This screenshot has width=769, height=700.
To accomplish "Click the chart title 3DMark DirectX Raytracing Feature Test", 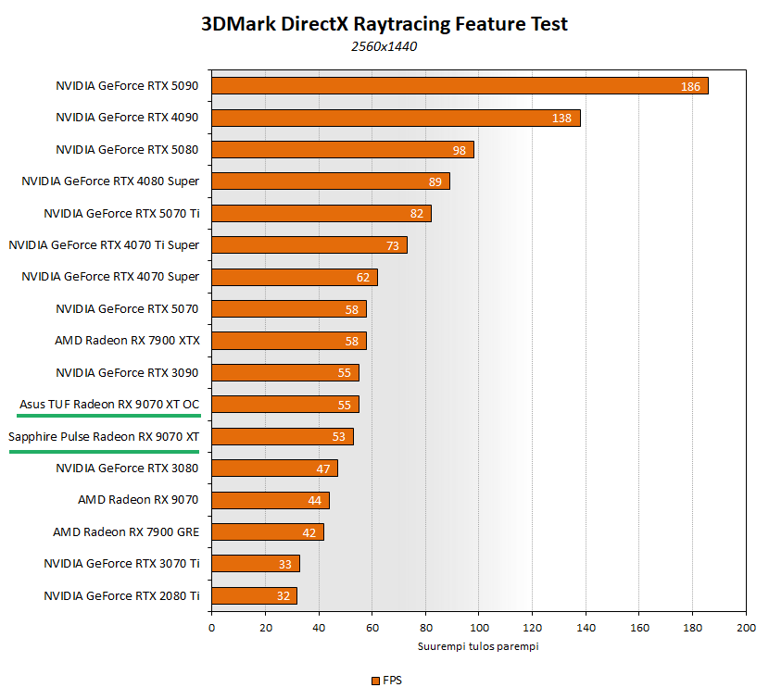I will coord(384,25).
